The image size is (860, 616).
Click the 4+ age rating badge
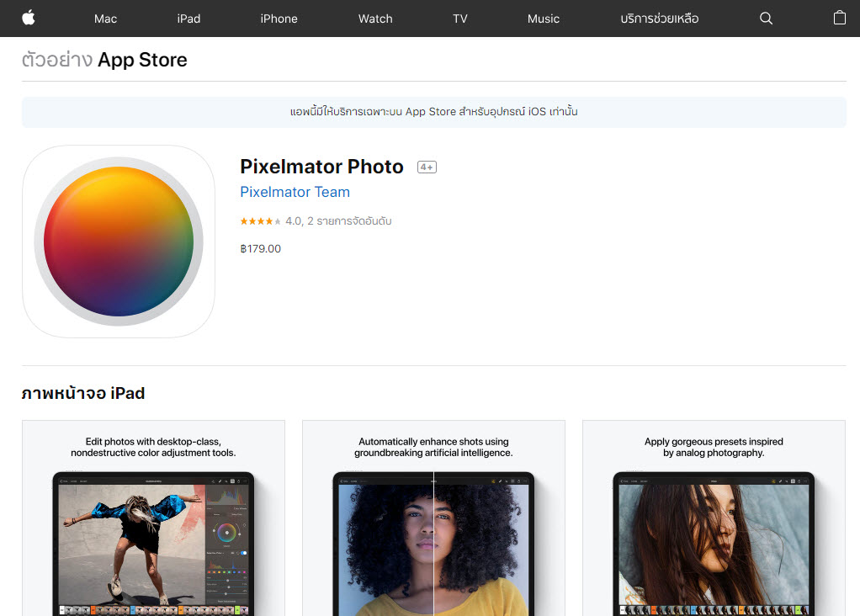[x=427, y=167]
